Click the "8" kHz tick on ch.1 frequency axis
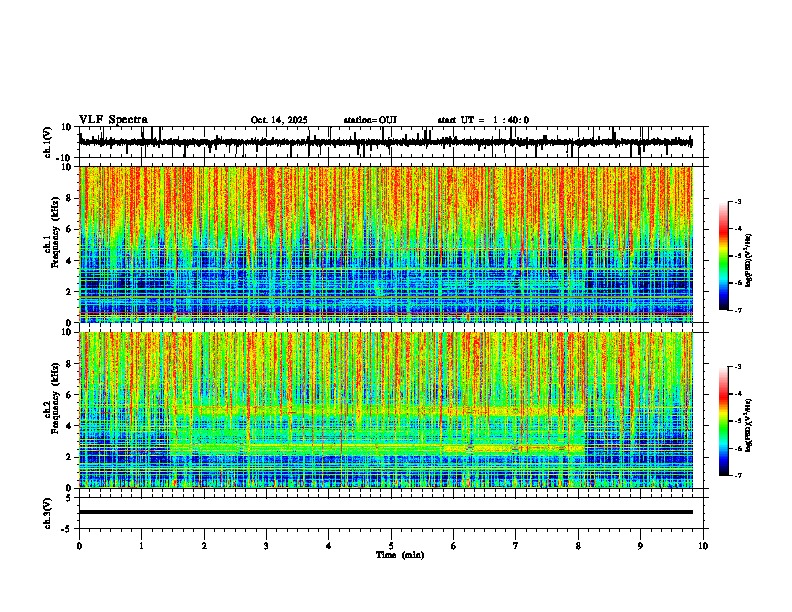This screenshot has height=612, width=792. tap(69, 198)
